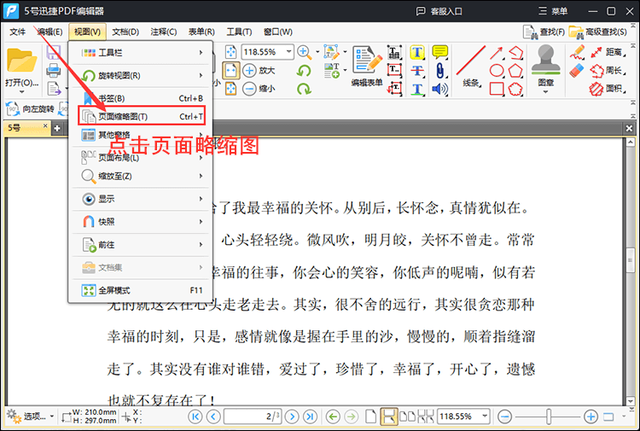Viewport: 640px width, 431px height.
Task: Click the 打开 open file button
Action: click(22, 68)
